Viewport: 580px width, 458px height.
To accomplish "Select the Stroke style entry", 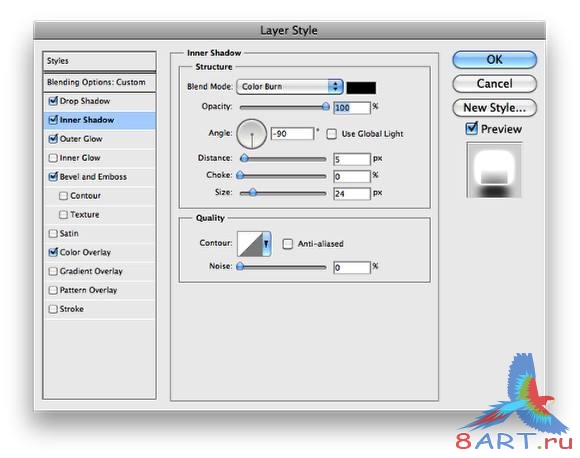I will [71, 309].
